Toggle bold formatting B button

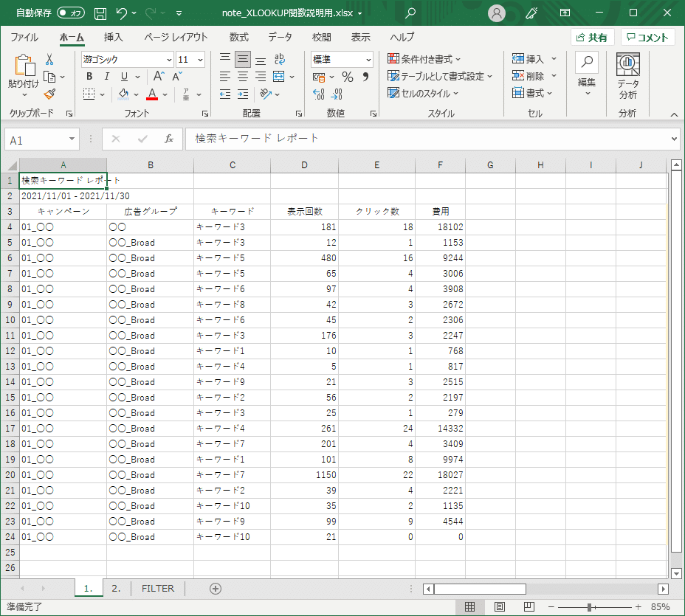89,77
